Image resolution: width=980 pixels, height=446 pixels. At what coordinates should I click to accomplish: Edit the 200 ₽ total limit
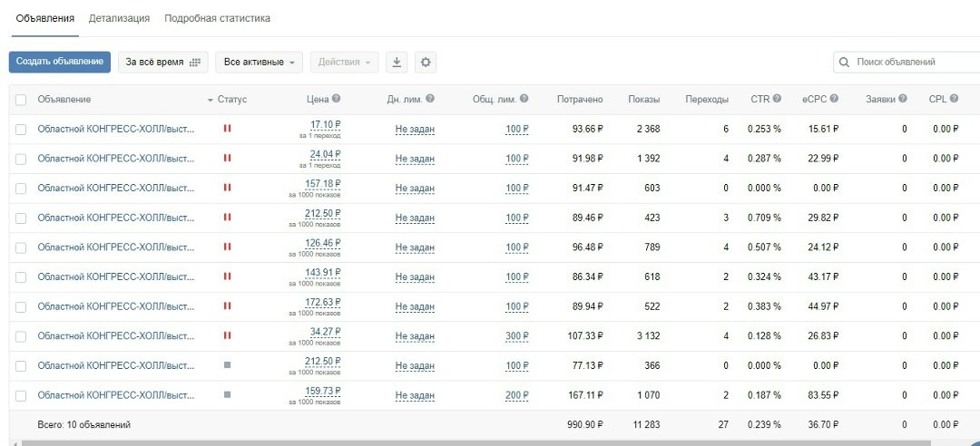coord(517,395)
